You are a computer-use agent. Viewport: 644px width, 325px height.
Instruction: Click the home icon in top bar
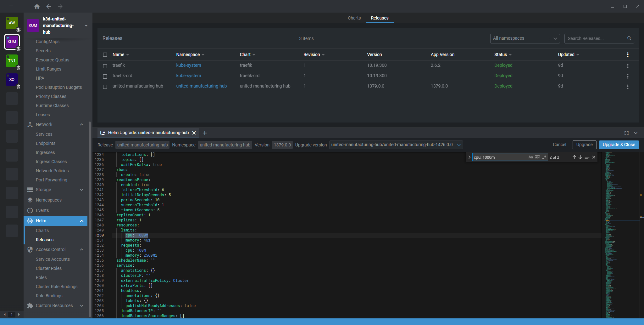point(37,6)
